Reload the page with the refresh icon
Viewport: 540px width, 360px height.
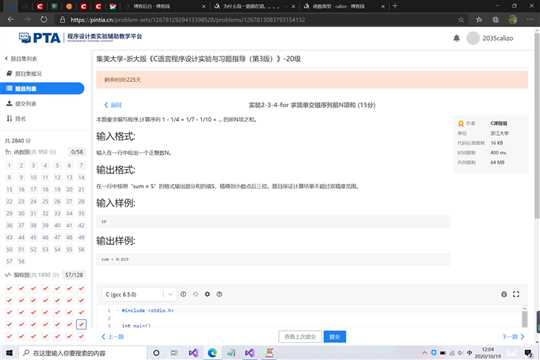(44, 20)
